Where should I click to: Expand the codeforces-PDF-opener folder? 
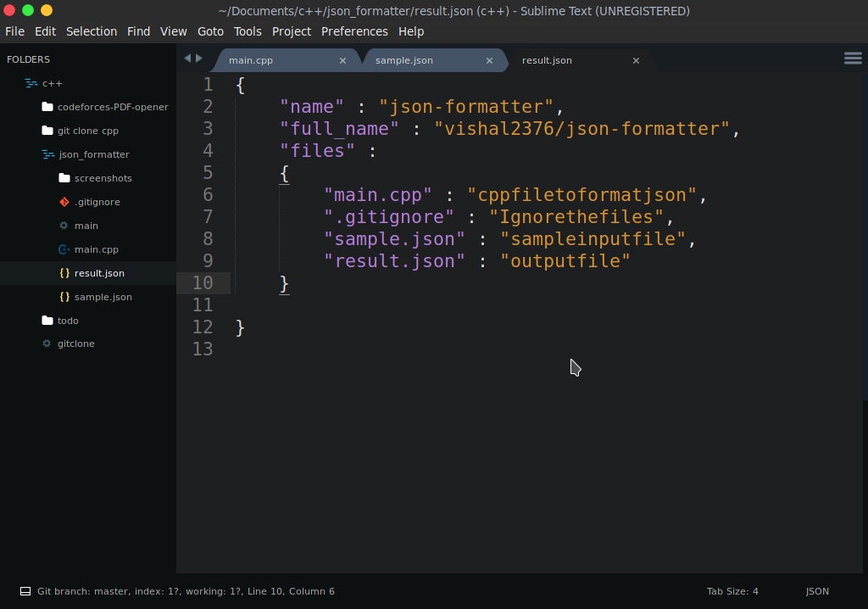[x=47, y=106]
